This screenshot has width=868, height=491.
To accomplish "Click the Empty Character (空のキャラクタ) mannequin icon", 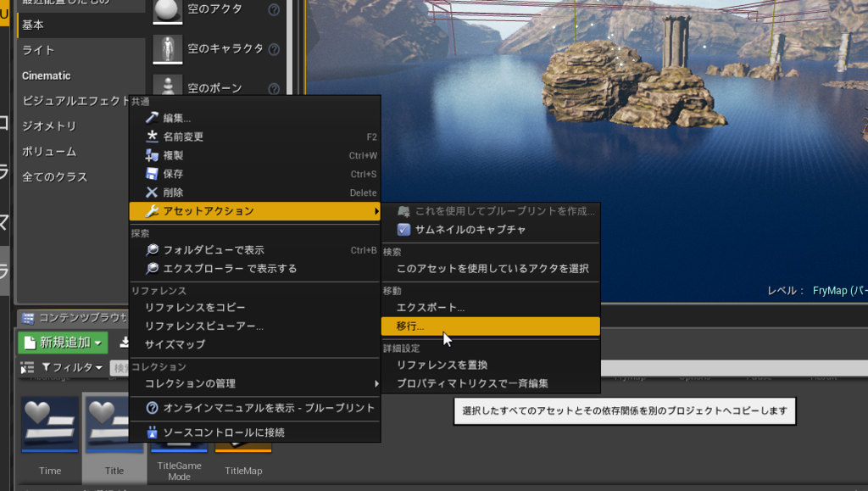I will (167, 51).
